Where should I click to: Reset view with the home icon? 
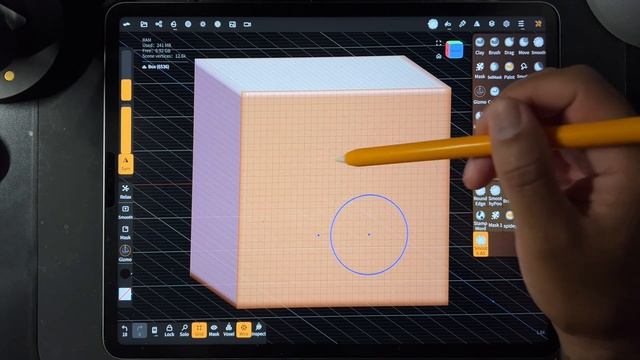click(x=439, y=56)
